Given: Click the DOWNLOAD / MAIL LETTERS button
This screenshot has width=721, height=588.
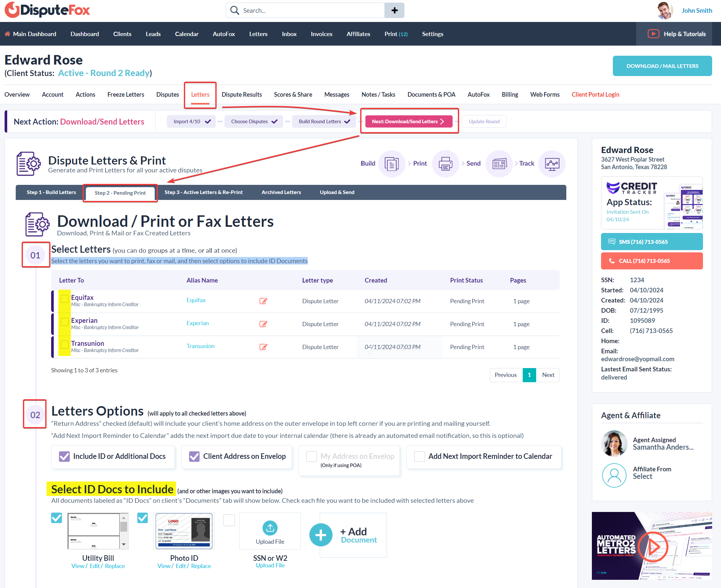Looking at the screenshot, I should (x=662, y=66).
